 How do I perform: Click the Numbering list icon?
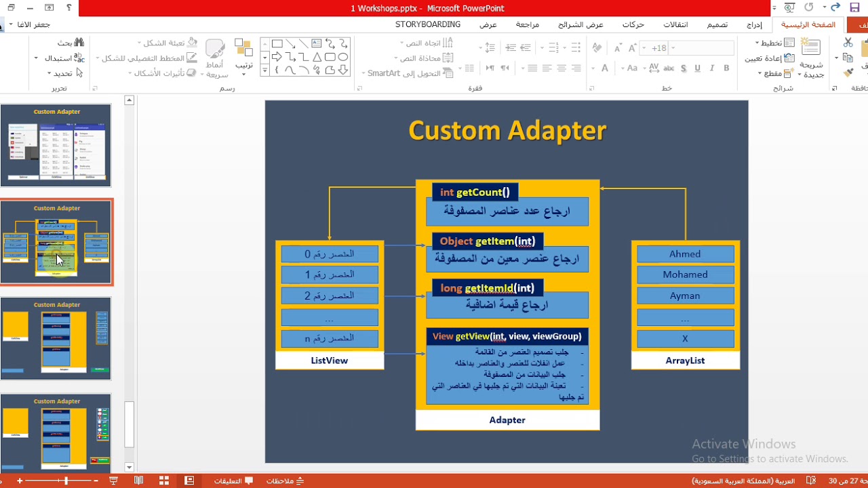[x=555, y=48]
